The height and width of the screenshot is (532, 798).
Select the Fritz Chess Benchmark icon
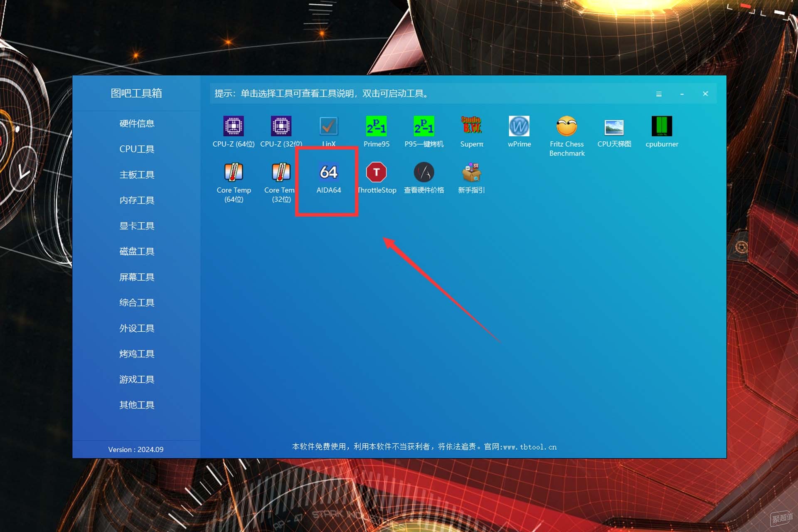pos(567,126)
